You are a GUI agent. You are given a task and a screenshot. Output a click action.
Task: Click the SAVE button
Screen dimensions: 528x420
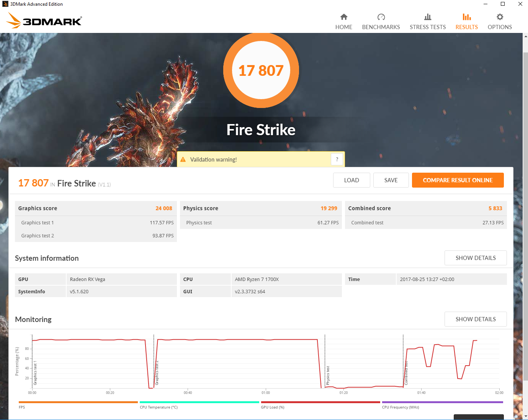click(x=391, y=180)
